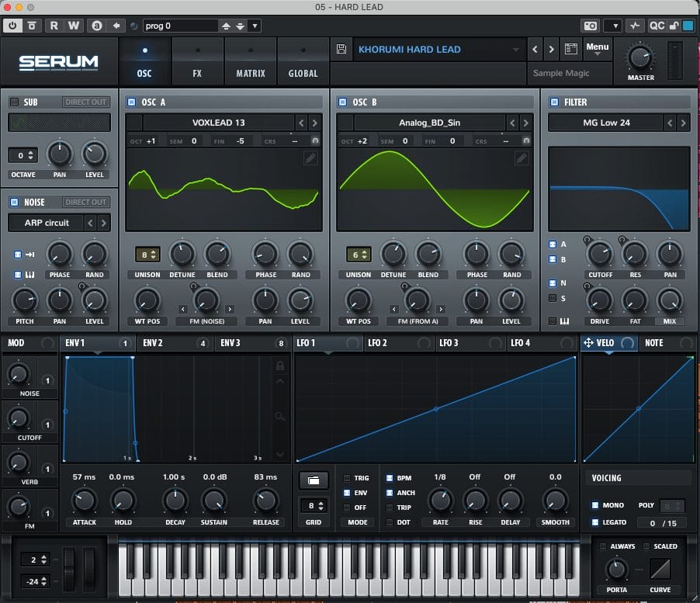This screenshot has height=603, width=700.
Task: Select the ENV 2 tab
Action: pos(175,343)
